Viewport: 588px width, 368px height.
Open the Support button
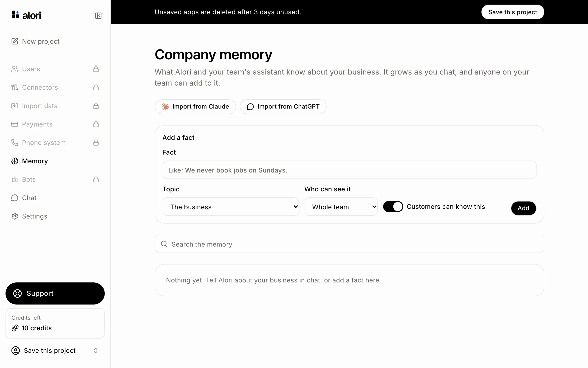click(55, 293)
